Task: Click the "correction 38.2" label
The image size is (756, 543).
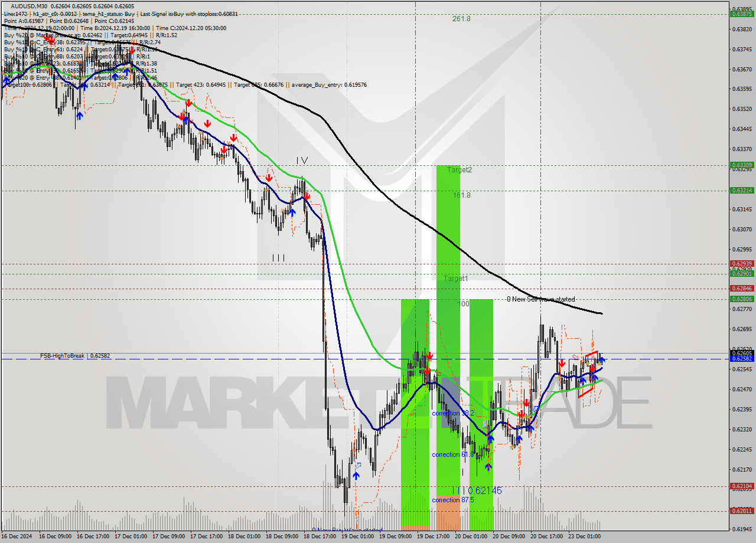Action: (453, 413)
